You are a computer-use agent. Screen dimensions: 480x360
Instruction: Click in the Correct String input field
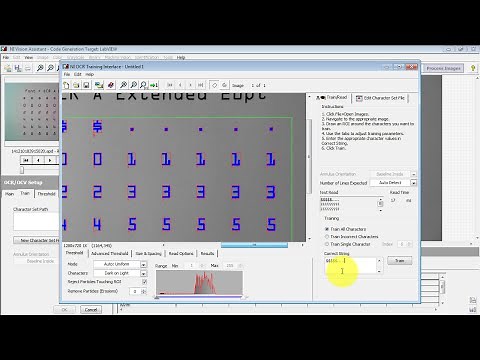coord(350,266)
